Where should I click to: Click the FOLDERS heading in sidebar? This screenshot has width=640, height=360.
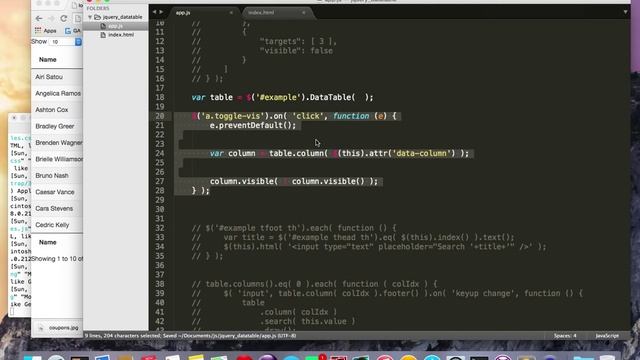click(98, 8)
